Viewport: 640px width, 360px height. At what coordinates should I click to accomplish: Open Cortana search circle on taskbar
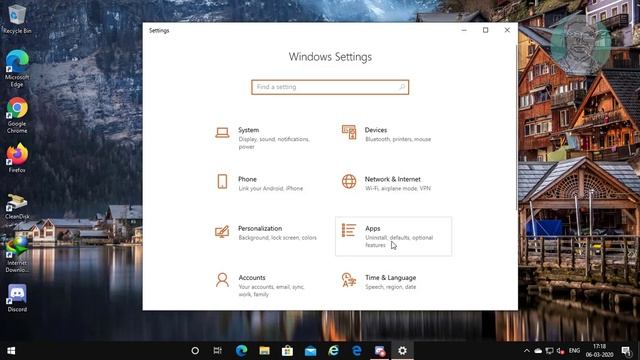click(x=195, y=351)
